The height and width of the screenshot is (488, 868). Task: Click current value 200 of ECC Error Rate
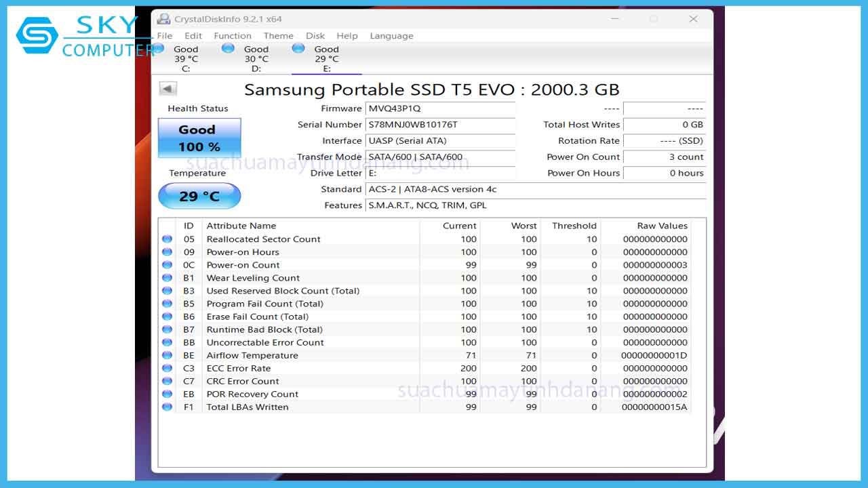[469, 368]
